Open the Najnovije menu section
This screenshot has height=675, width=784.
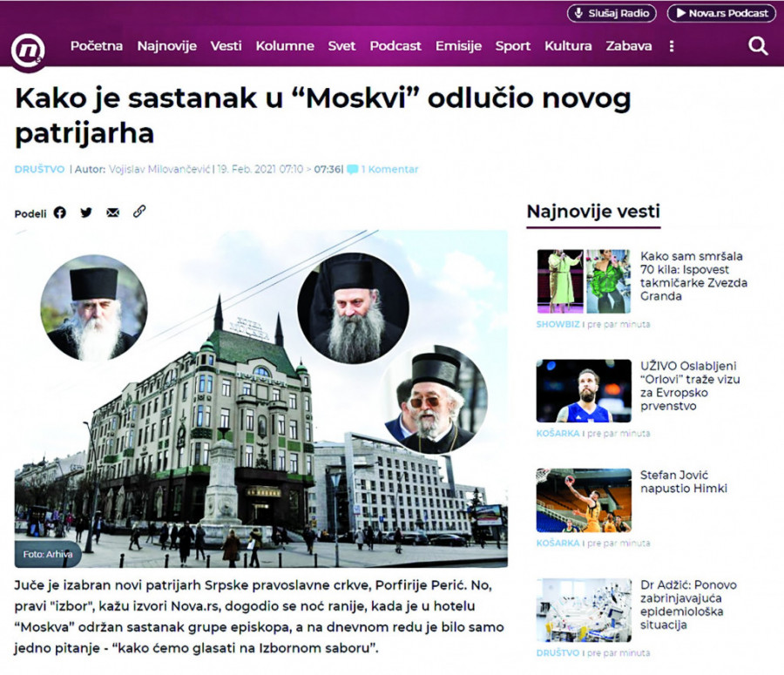pos(166,46)
